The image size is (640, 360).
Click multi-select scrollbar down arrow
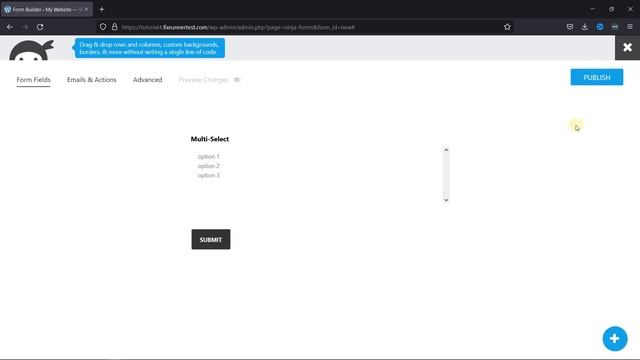[446, 200]
